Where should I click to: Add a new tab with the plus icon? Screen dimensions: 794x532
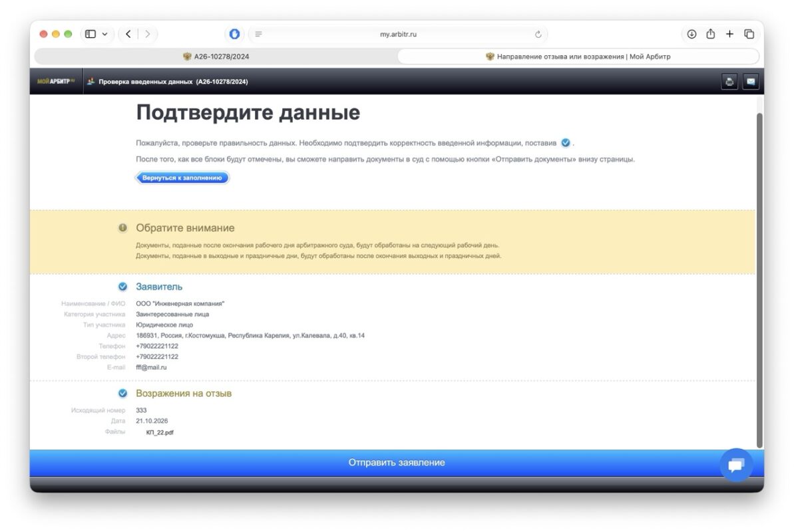point(729,34)
